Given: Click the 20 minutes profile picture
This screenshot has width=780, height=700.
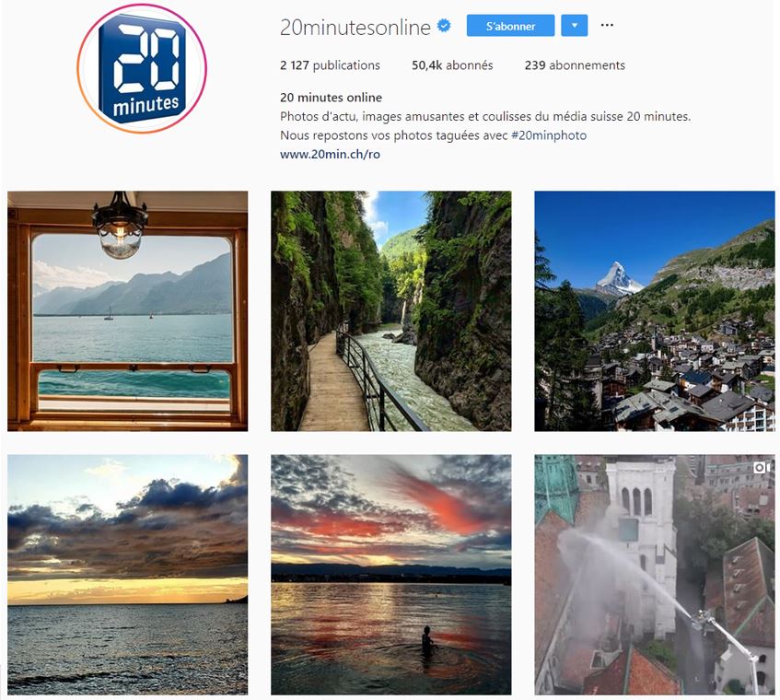Looking at the screenshot, I should [x=142, y=68].
